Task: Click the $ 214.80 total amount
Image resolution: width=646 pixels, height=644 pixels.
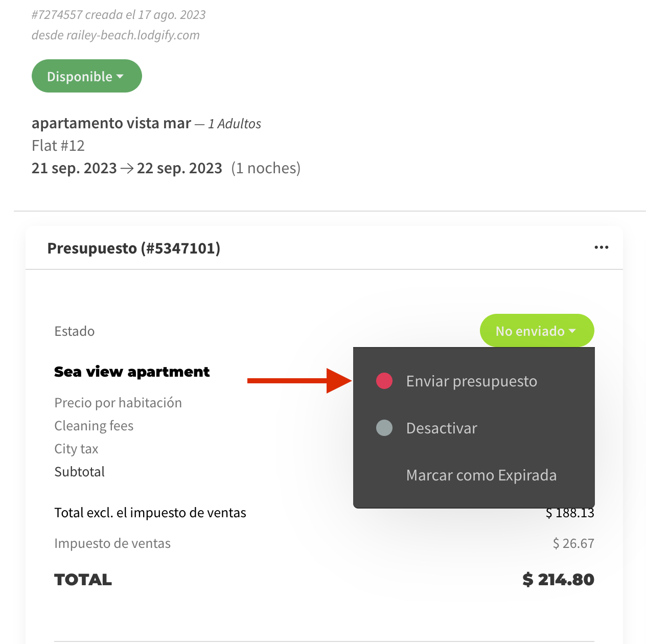Action: tap(558, 580)
